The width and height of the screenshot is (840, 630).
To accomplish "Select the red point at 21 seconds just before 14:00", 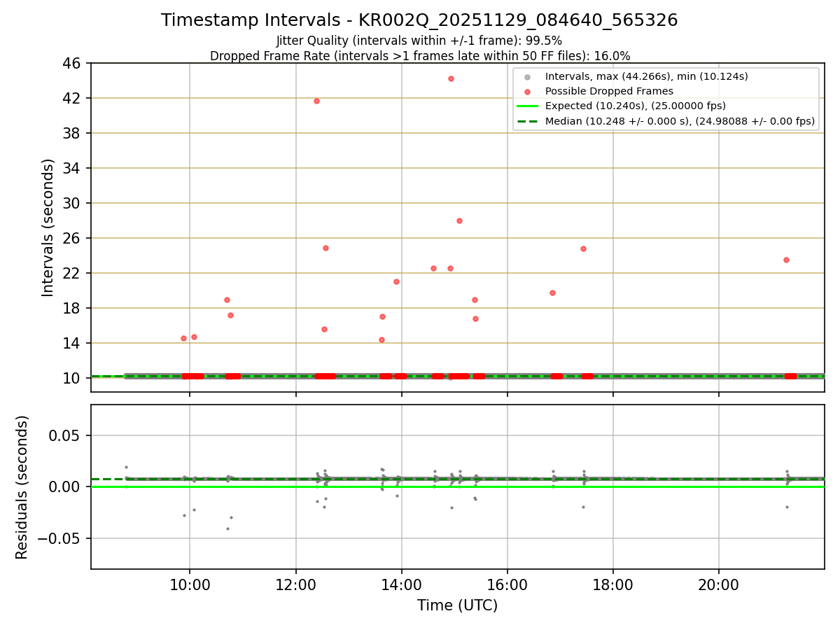I will click(x=396, y=281).
